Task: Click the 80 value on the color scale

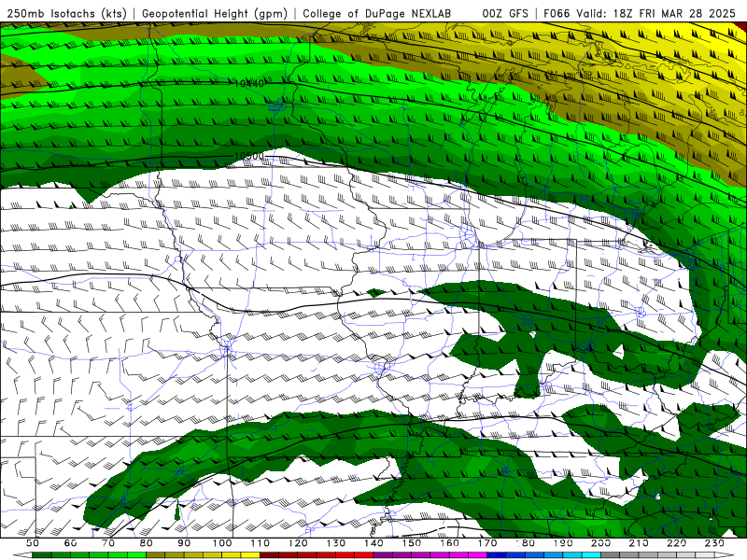Action: pyautogui.click(x=147, y=543)
